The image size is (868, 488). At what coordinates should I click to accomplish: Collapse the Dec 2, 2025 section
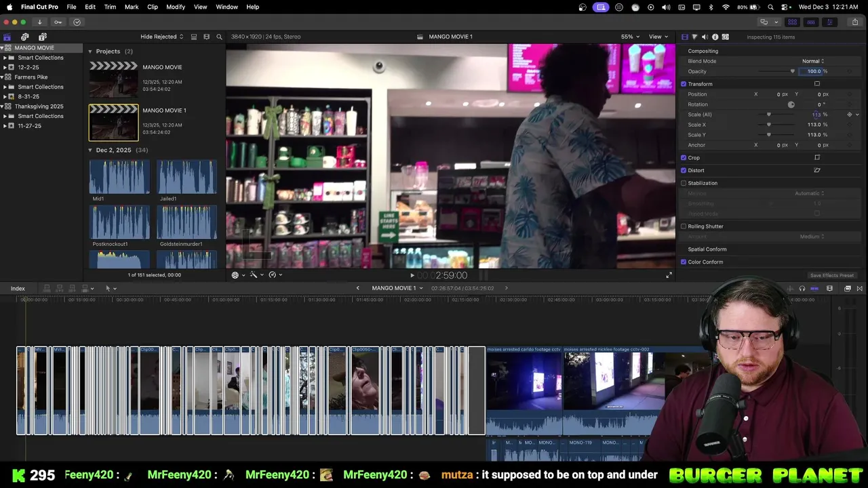pos(90,150)
